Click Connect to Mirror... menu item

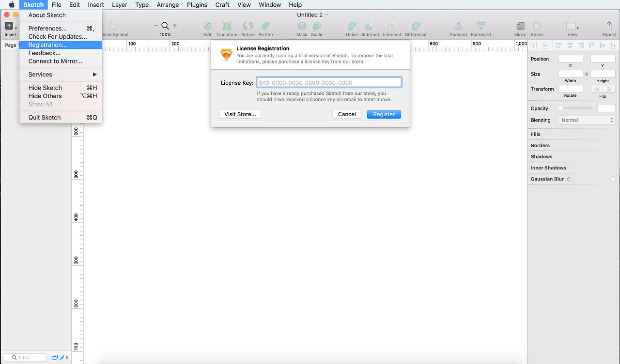(61, 61)
